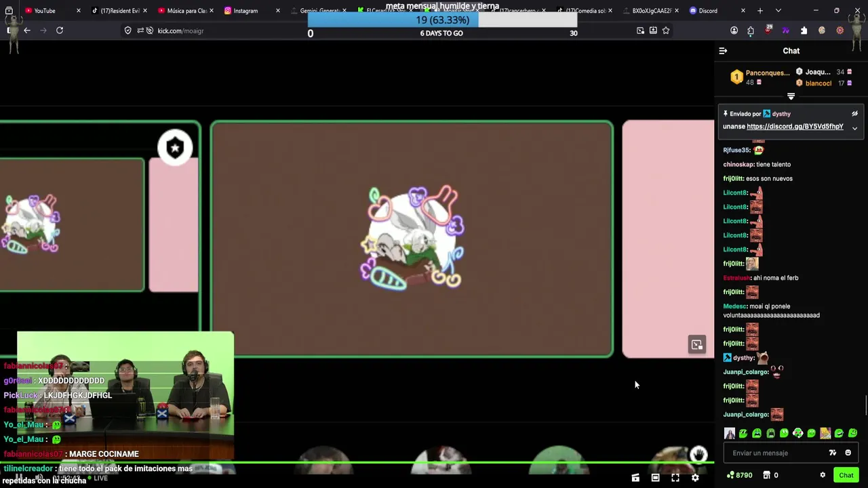Viewport: 868px width, 488px height.
Task: Bookmark this page with the star icon
Action: (x=666, y=30)
